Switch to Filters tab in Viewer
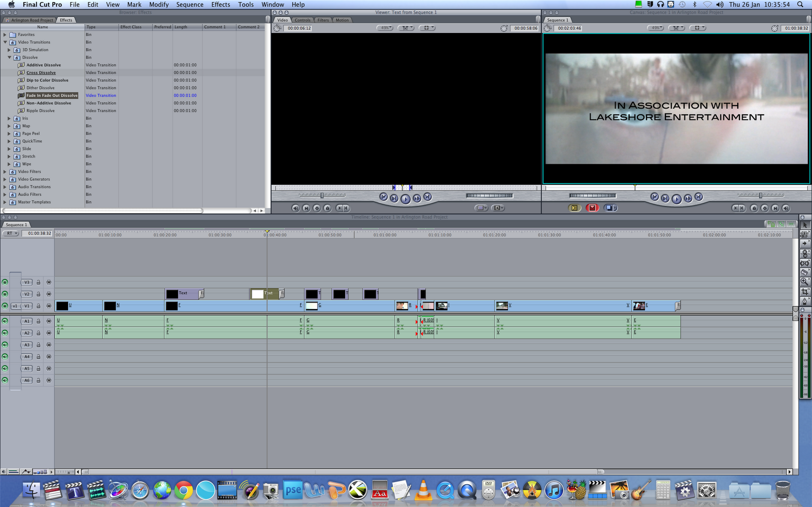The height and width of the screenshot is (507, 812). coord(323,20)
